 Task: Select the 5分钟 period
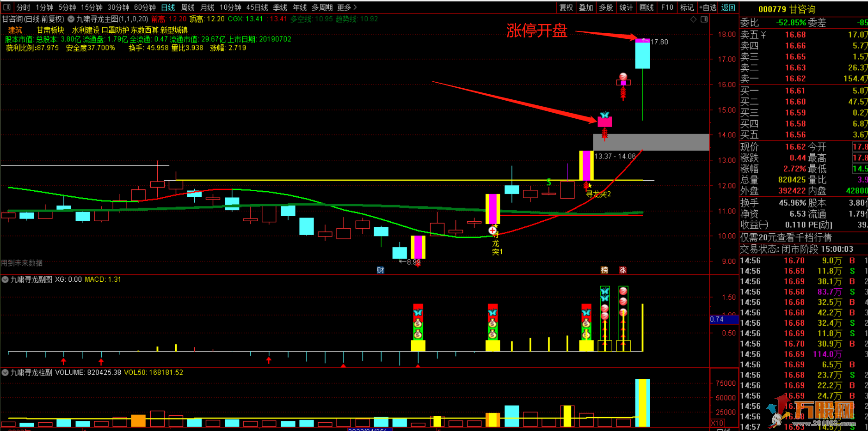pyautogui.click(x=67, y=7)
